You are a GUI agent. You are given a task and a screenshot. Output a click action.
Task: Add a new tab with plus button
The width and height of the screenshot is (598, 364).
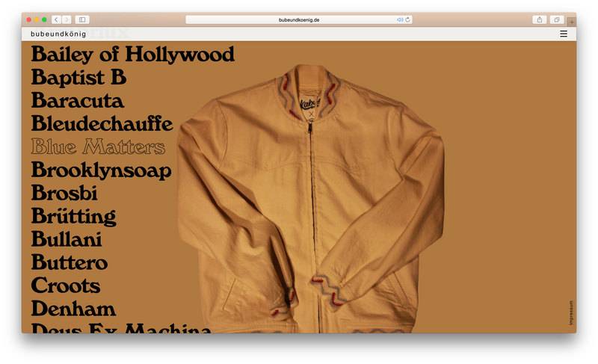(x=572, y=21)
